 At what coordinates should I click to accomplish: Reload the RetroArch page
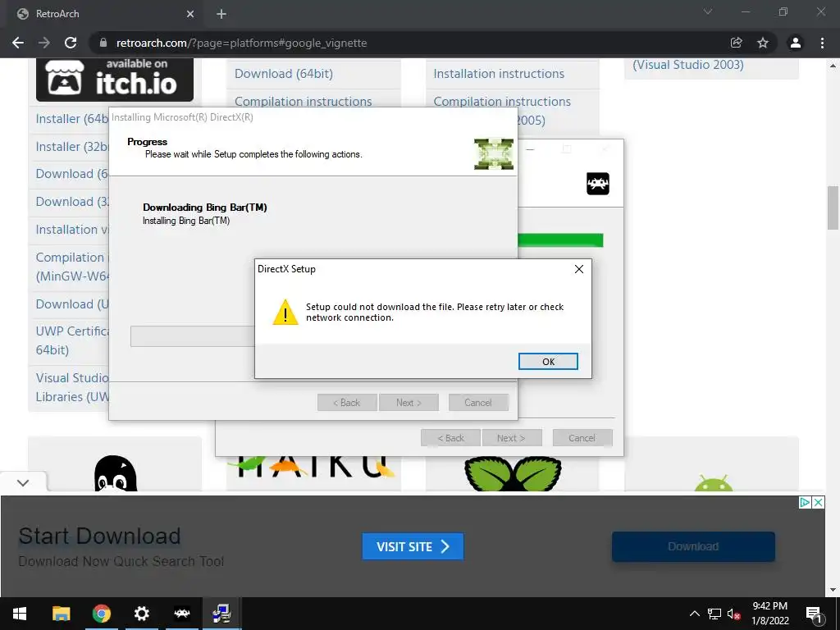(71, 43)
